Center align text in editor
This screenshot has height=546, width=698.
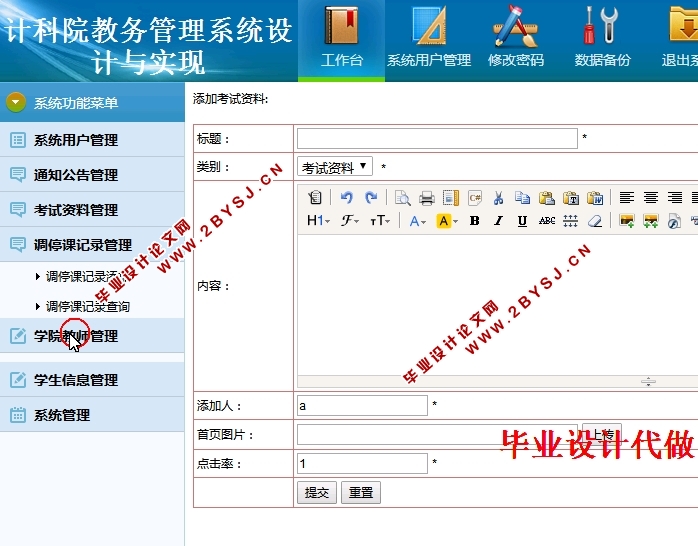click(650, 197)
